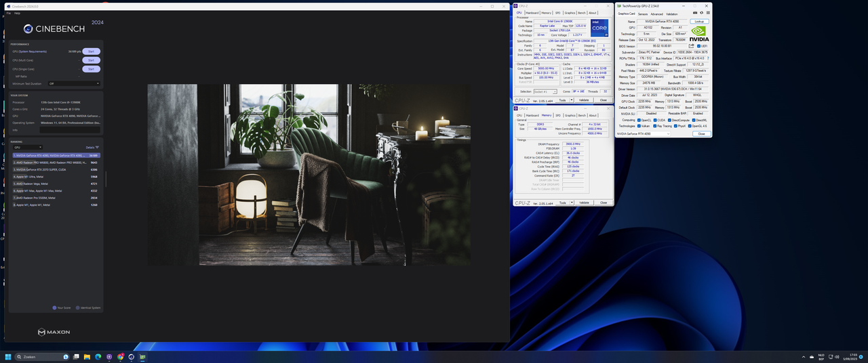Open the GPU-Z hamburger menu icon
The width and height of the screenshot is (868, 363).
[707, 14]
